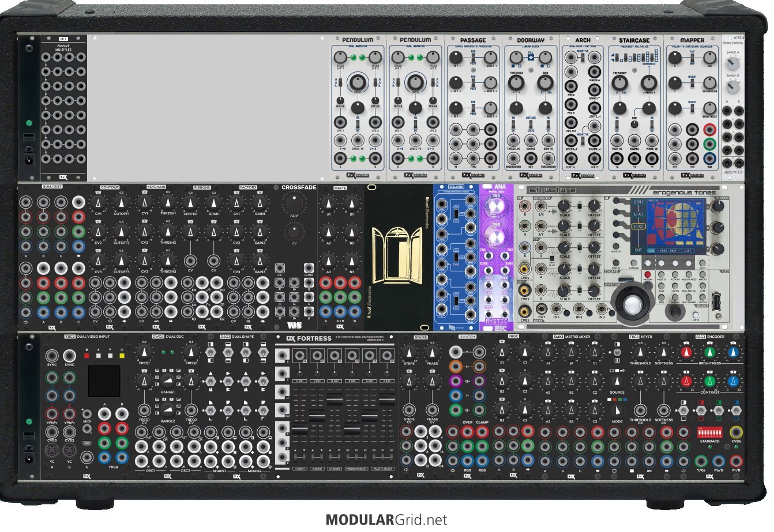Screen dimensions: 774x532
Task: Adjust the DWO3 FREQ1 knob
Action: 144,351
